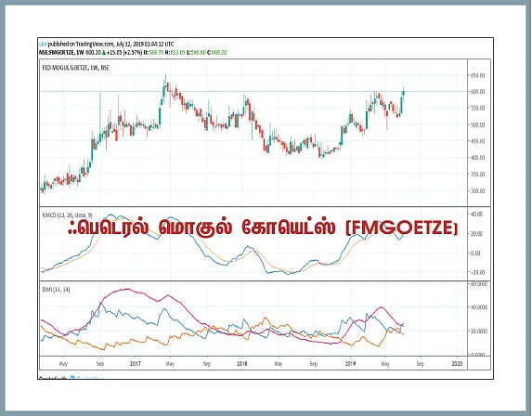Click the 2017 label on time axis
532x416 pixels.
pos(135,364)
